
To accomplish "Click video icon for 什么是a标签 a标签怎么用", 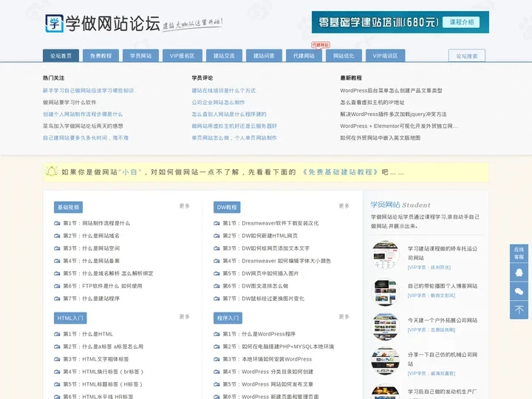I will click(57, 347).
